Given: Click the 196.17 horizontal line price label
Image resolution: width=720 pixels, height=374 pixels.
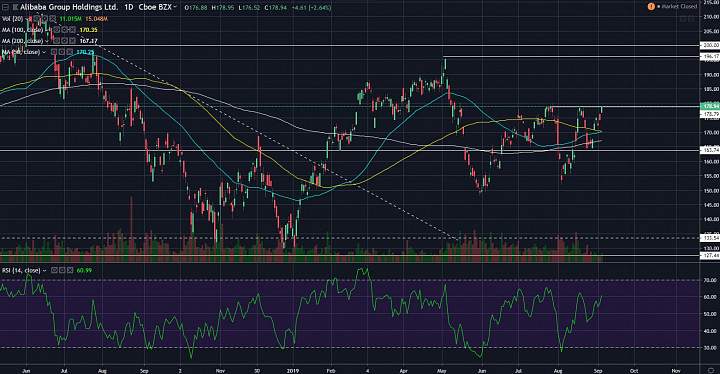Looking at the screenshot, I should 709,57.
